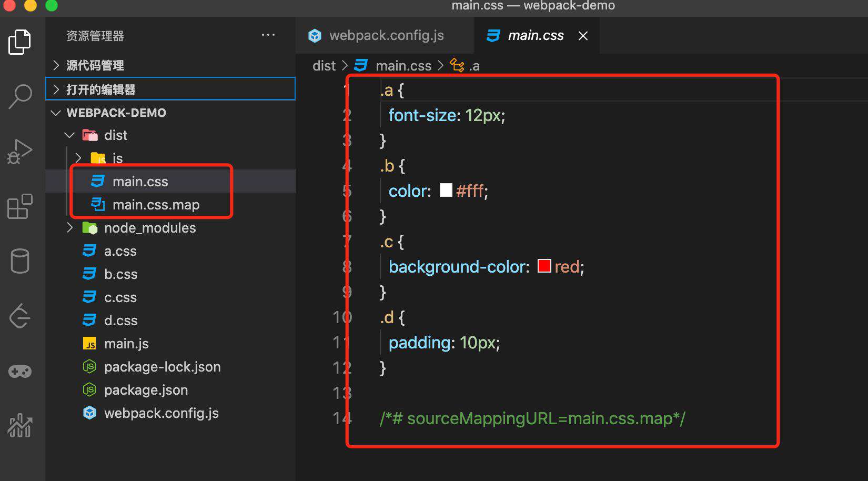Screen dimensions: 868x481
Task: Switch to the webpack.config.js tab
Action: [385, 36]
